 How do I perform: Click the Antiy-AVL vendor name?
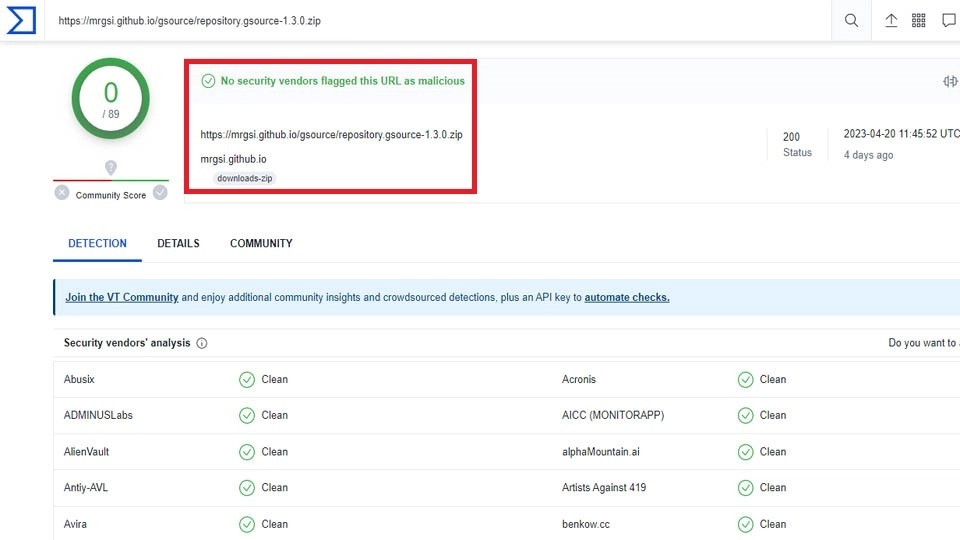pos(86,487)
